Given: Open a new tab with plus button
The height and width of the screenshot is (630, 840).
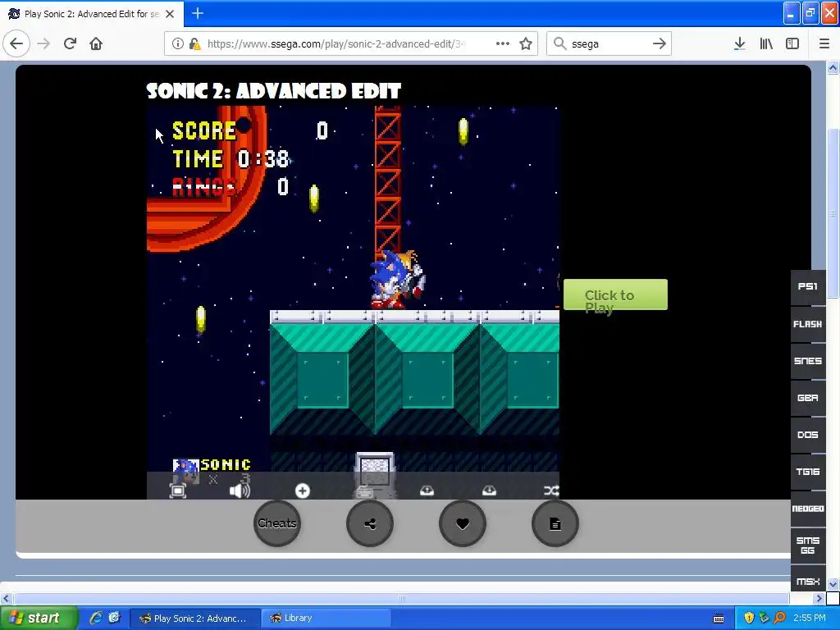Looking at the screenshot, I should (198, 13).
